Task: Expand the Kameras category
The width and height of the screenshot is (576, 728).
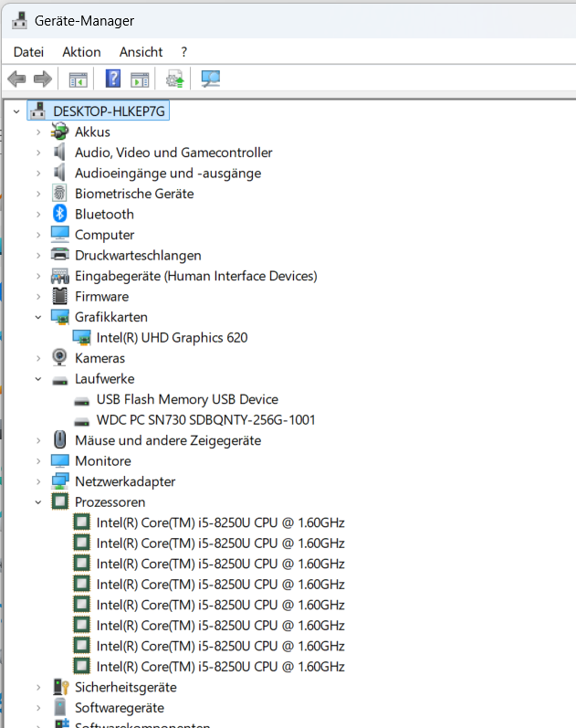Action: coord(38,358)
